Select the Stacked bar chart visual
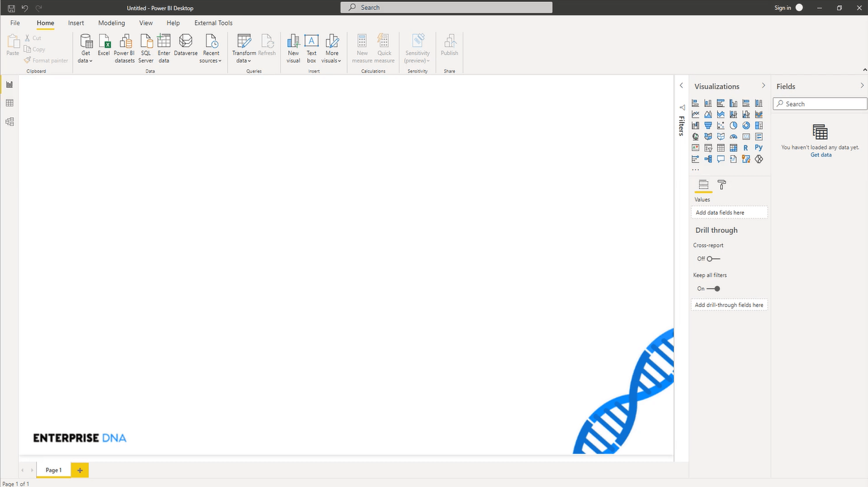Screen dimensions: 868x487 pos(696,103)
